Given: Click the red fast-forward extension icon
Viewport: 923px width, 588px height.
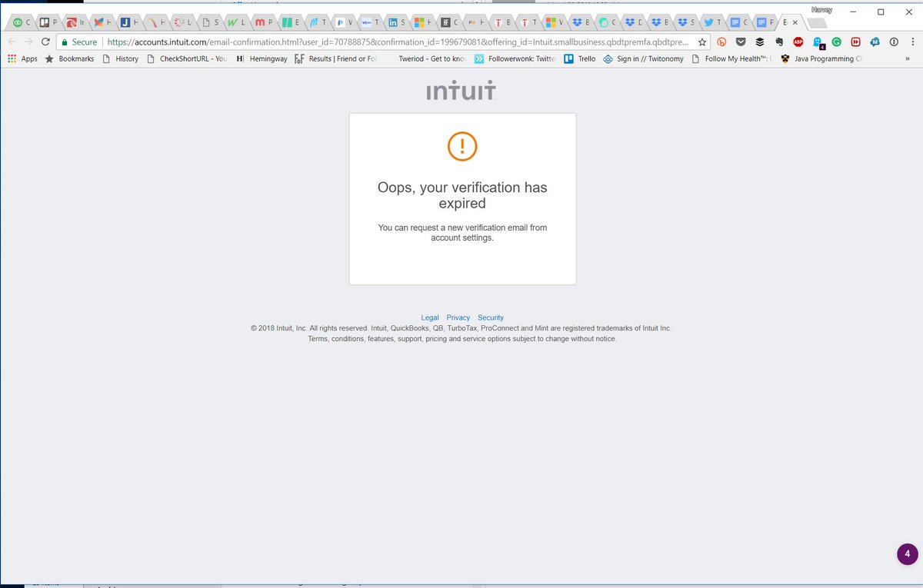Looking at the screenshot, I should coord(855,42).
